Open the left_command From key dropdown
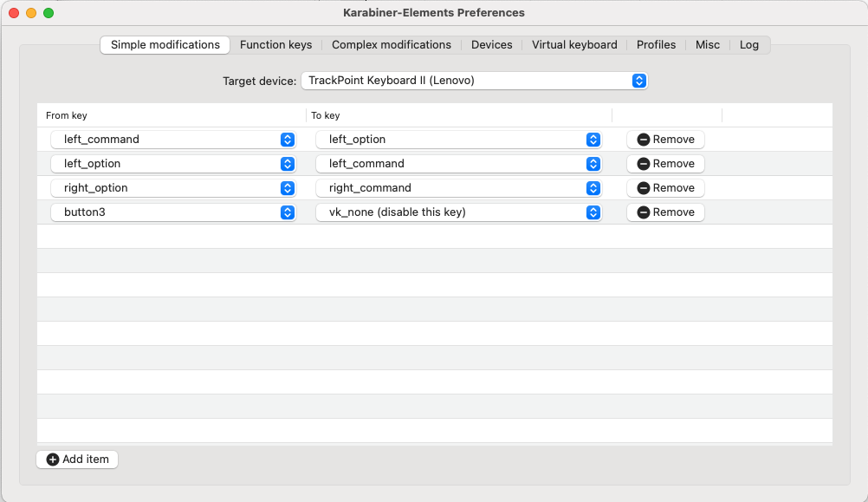This screenshot has height=502, width=868. point(173,140)
